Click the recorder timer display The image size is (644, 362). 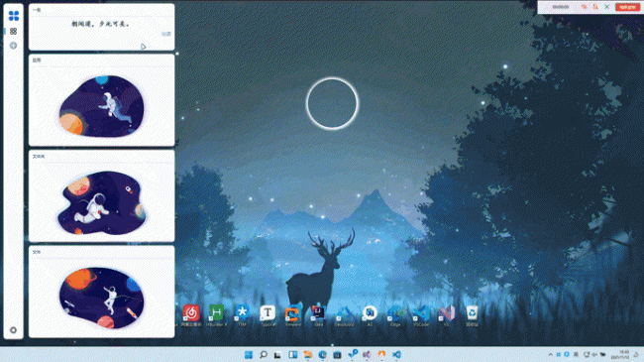pos(561,7)
